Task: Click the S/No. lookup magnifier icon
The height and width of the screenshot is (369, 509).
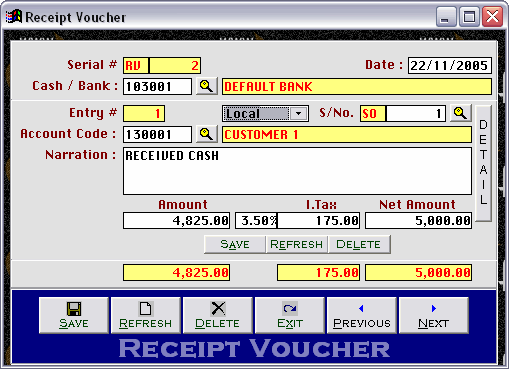Action: pos(461,113)
